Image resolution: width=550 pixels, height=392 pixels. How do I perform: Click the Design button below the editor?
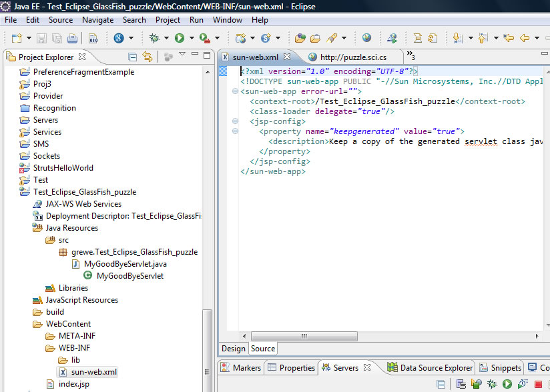click(233, 348)
